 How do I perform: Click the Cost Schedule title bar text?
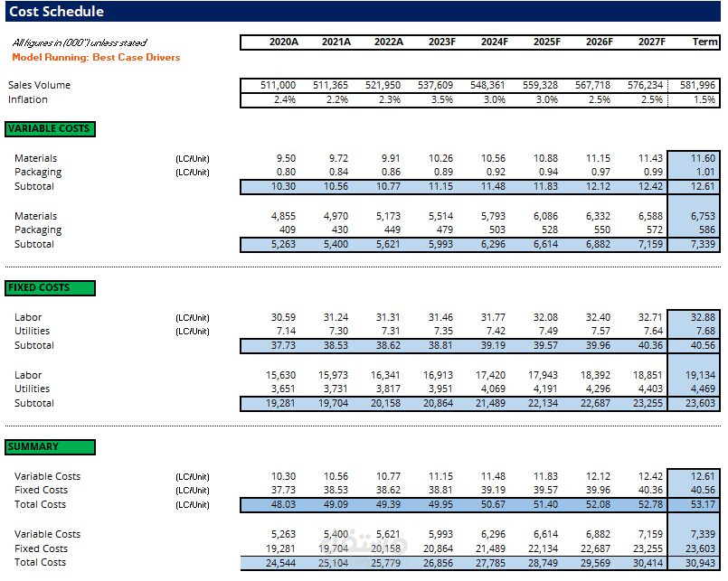[57, 12]
